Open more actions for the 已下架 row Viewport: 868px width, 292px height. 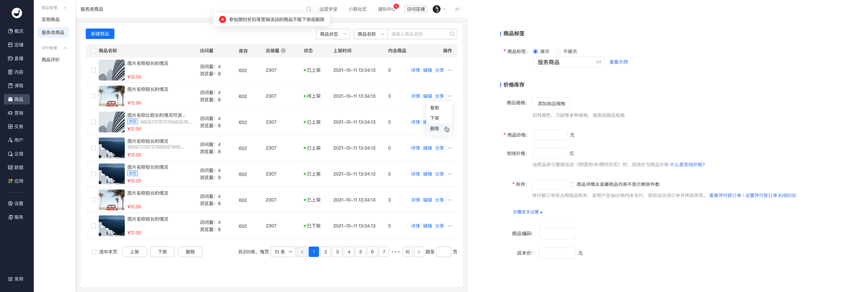[x=450, y=226]
